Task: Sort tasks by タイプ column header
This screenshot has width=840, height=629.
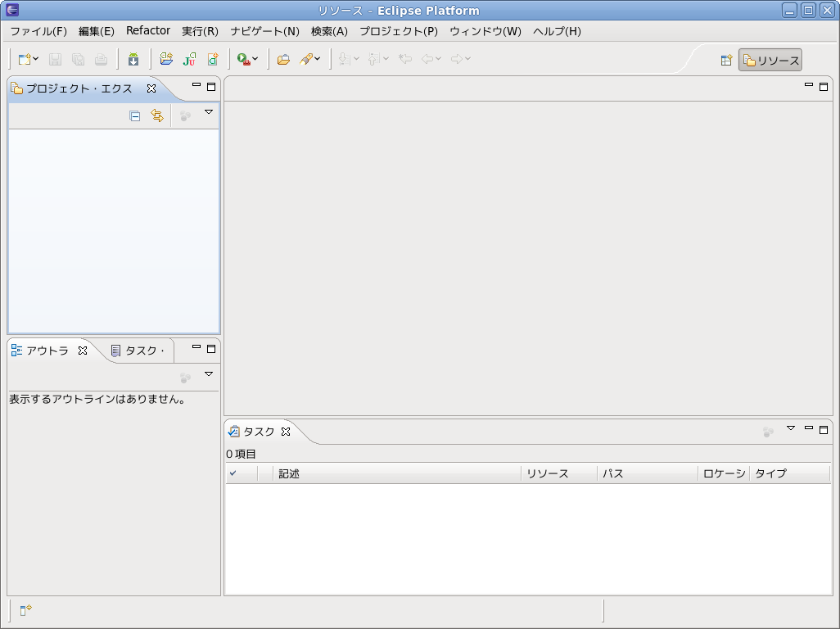Action: [789, 473]
